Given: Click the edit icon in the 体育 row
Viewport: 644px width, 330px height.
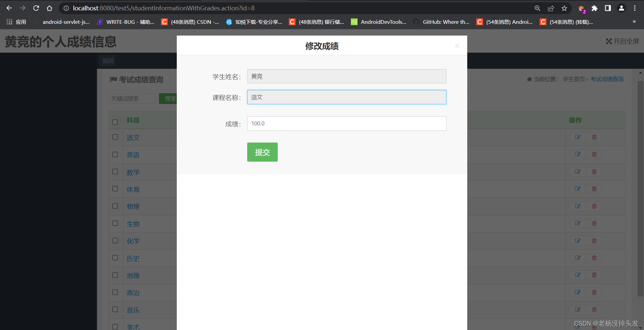Looking at the screenshot, I should (578, 189).
